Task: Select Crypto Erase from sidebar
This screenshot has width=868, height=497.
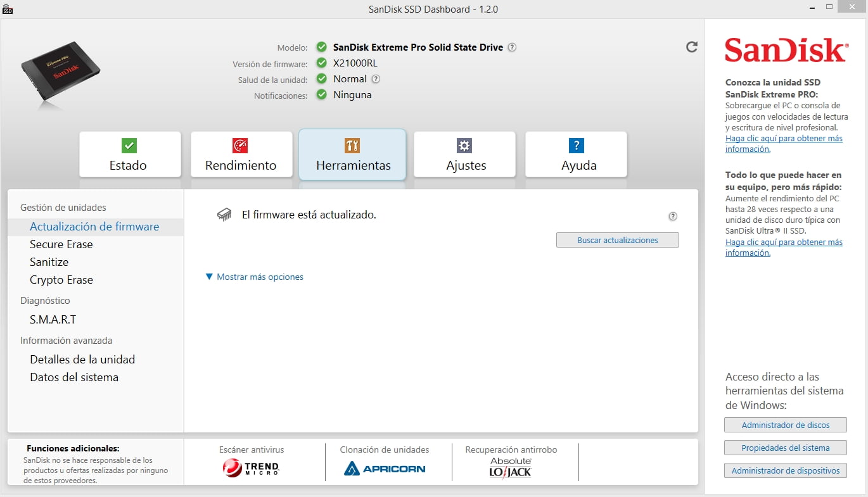Action: click(61, 280)
